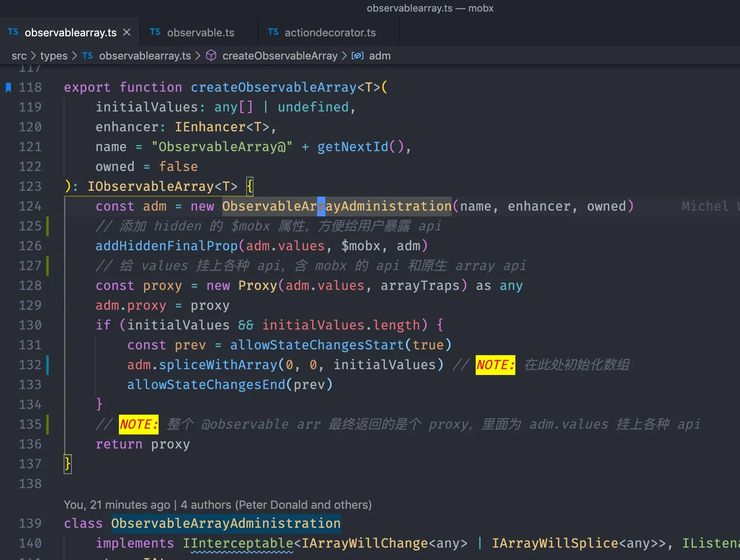
Task: Click the src breadcrumb folder
Action: pyautogui.click(x=19, y=56)
